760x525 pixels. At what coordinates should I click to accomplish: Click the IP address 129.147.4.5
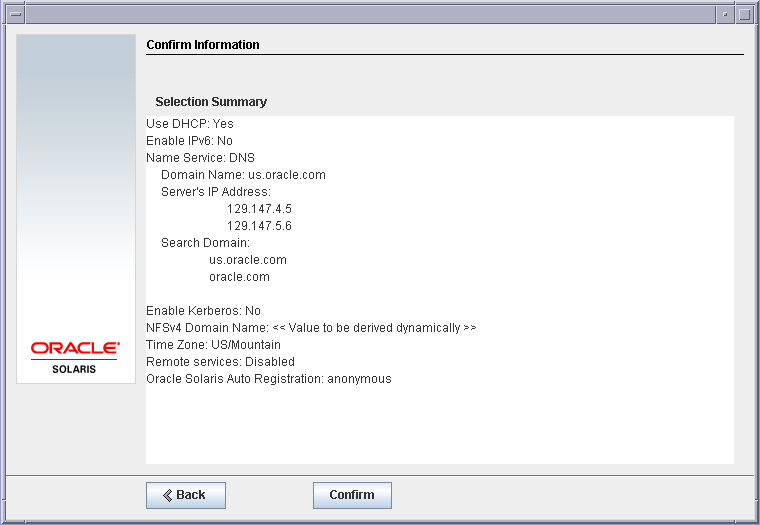259,208
